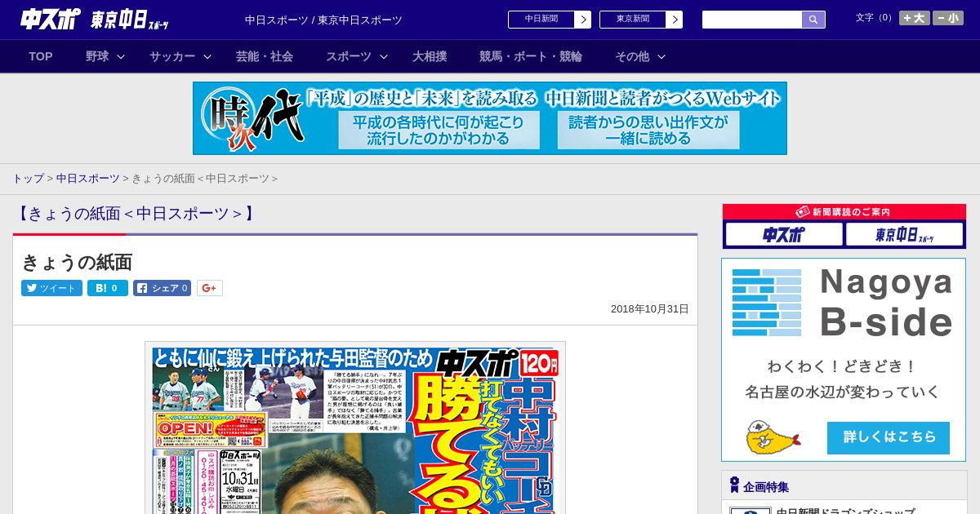Click the arrow next to 中日新聞 button

583,20
